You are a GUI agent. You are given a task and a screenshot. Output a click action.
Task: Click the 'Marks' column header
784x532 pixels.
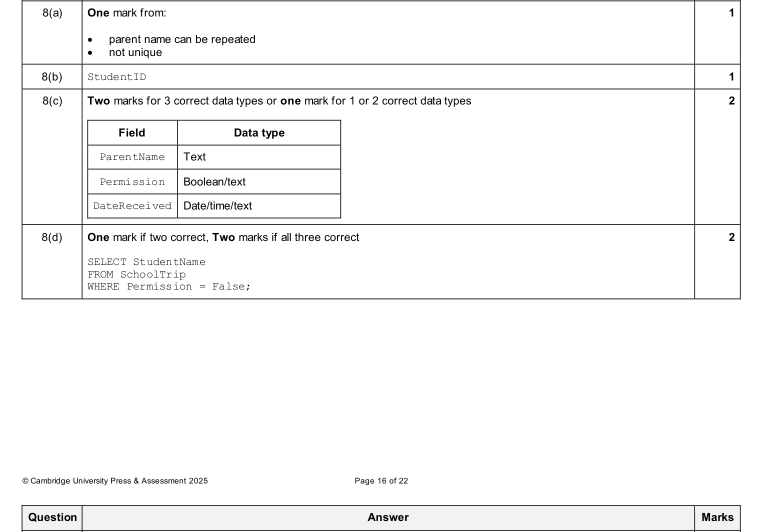coord(717,517)
